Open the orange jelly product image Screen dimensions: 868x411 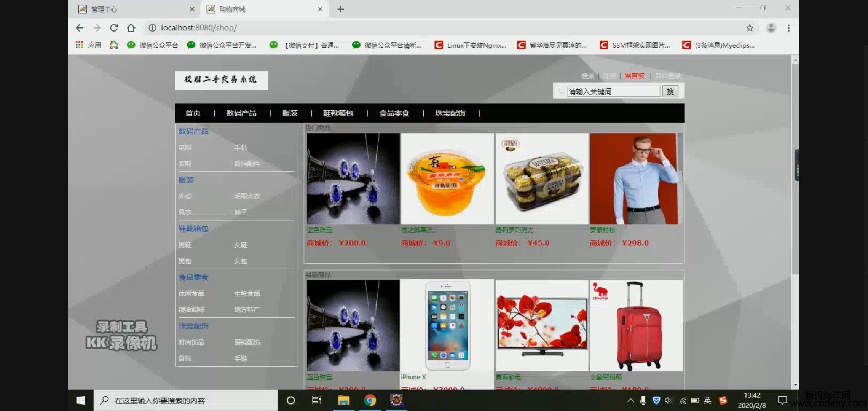(447, 178)
